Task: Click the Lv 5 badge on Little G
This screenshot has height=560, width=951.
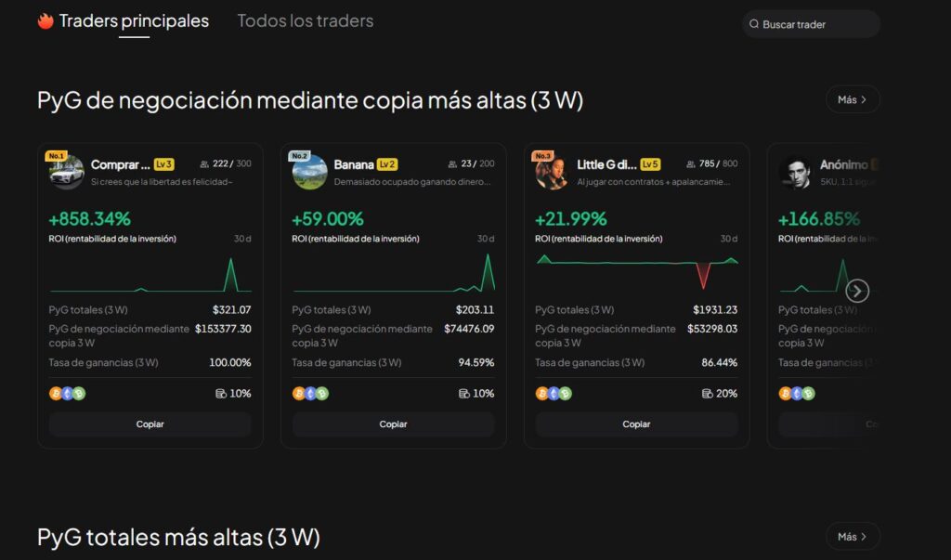Action: [650, 164]
